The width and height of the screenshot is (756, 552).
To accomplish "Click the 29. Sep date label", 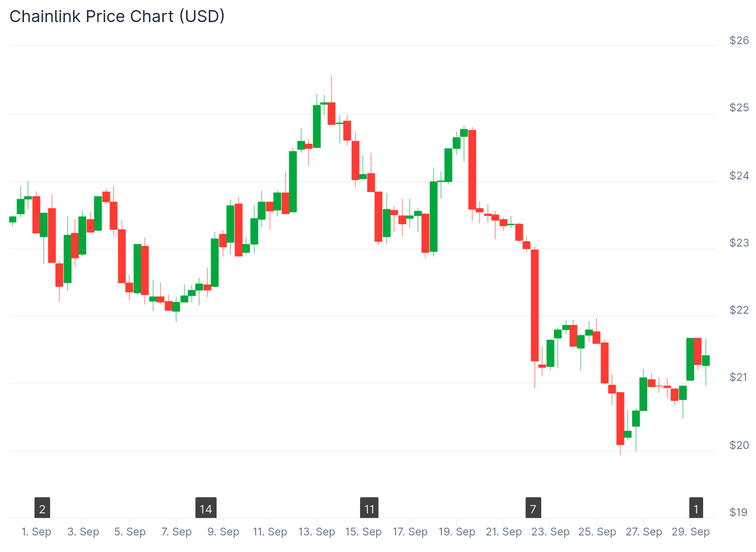I will click(x=691, y=532).
